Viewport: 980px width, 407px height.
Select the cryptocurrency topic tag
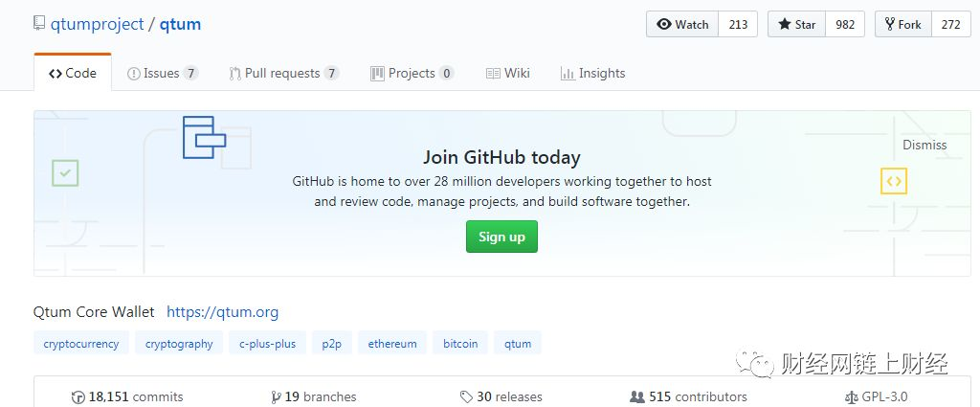(x=81, y=343)
